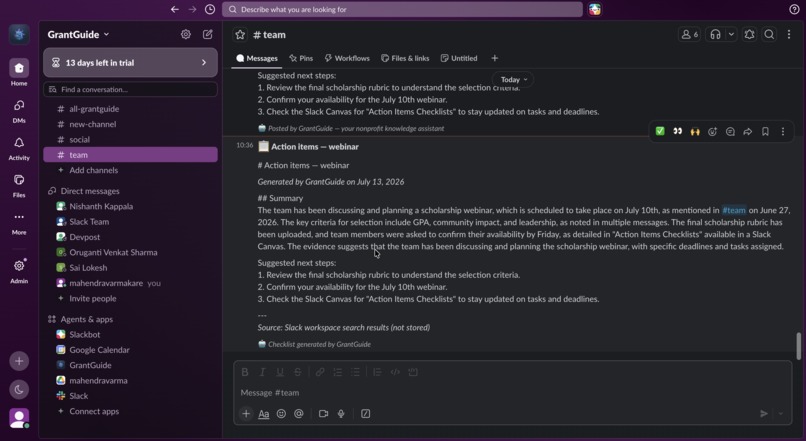Star the team channel
The image size is (806, 441).
pyautogui.click(x=240, y=34)
